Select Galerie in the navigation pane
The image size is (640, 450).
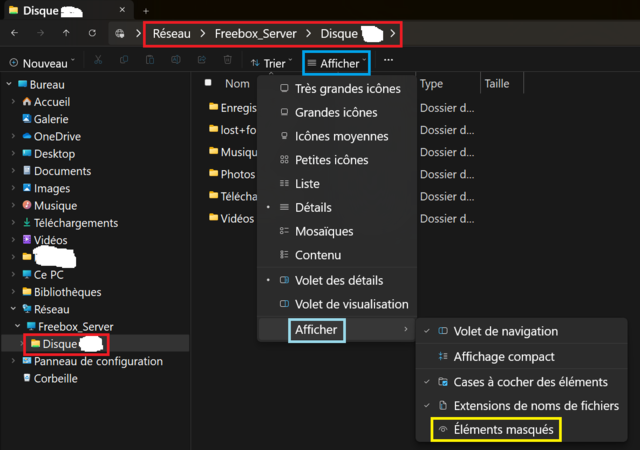click(46, 119)
